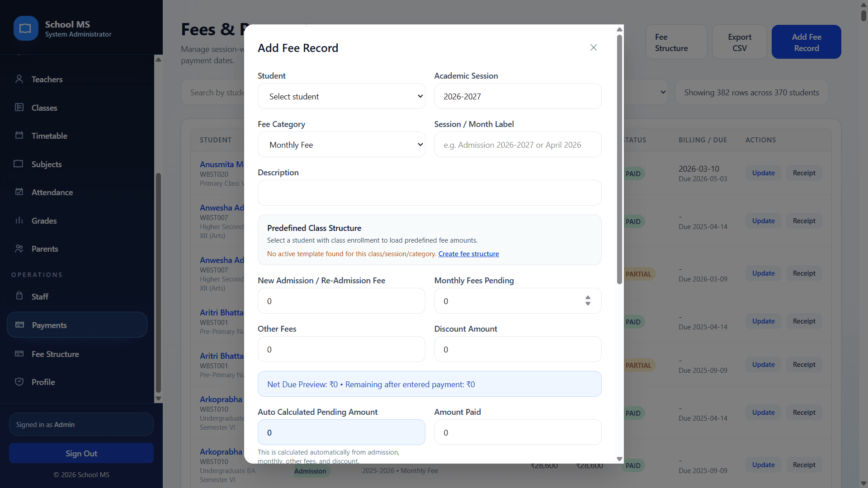Click the Net Due Preview text
The height and width of the screenshot is (488, 868).
coord(371,384)
